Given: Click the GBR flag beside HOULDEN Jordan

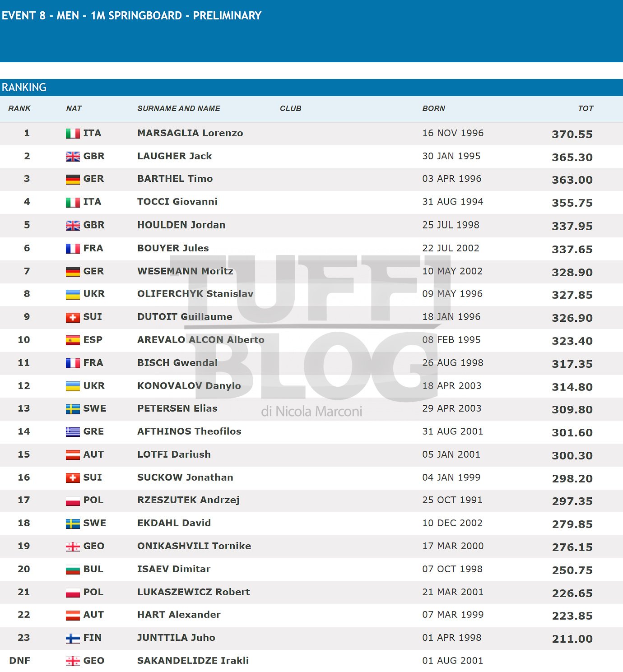Looking at the screenshot, I should pyautogui.click(x=73, y=225).
